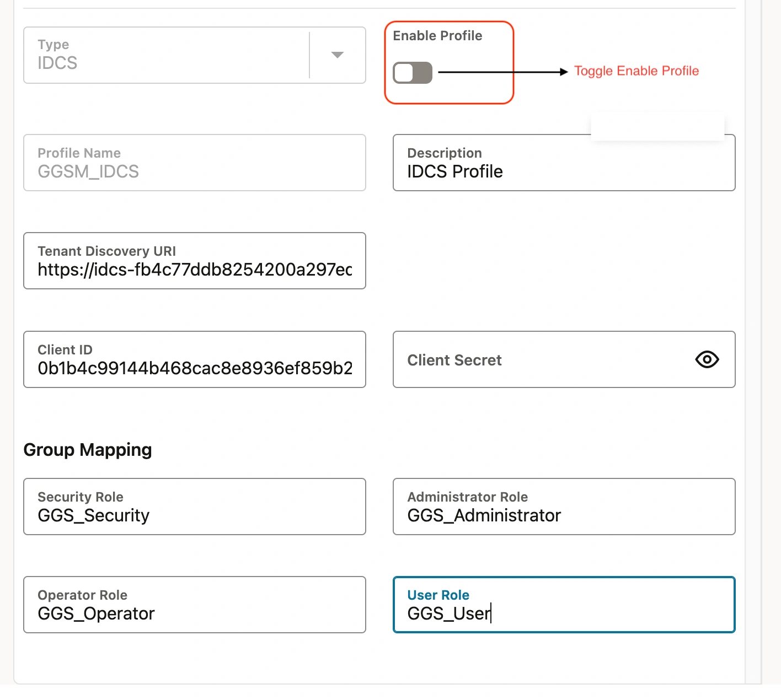The width and height of the screenshot is (781, 700).
Task: Click the Administrator Role field
Action: [564, 507]
